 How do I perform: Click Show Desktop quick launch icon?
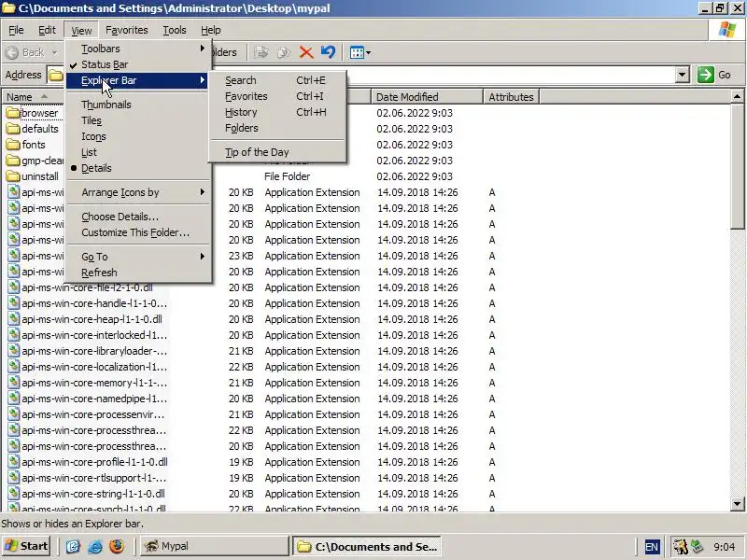(x=73, y=546)
